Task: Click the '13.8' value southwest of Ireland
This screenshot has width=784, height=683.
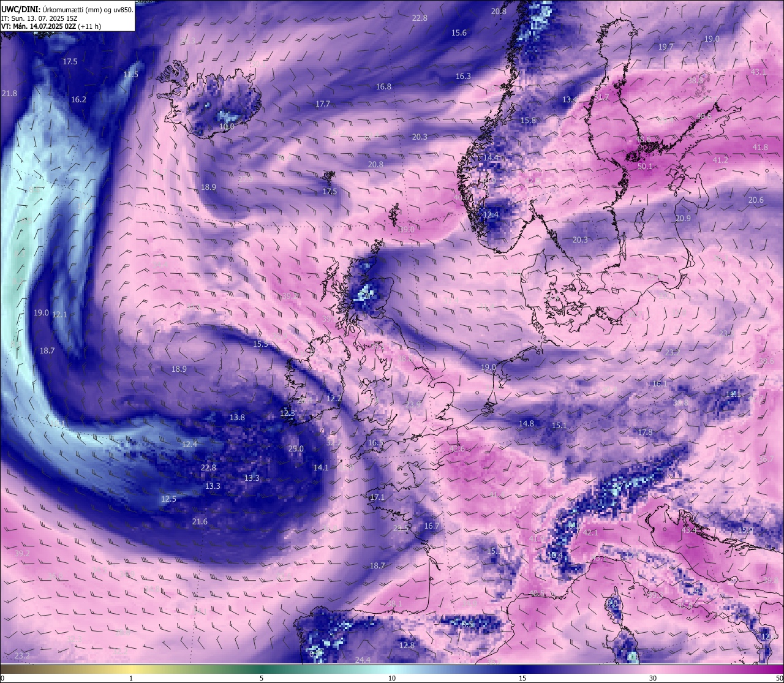Action: click(237, 417)
